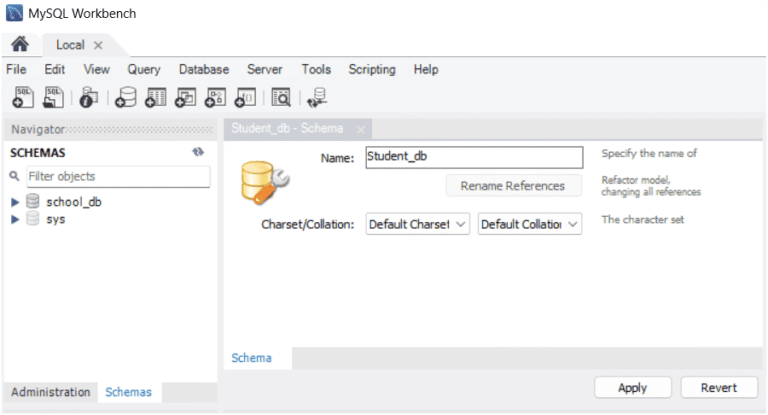Select sys in the schema list
Image resolution: width=768 pixels, height=415 pixels.
coord(56,219)
